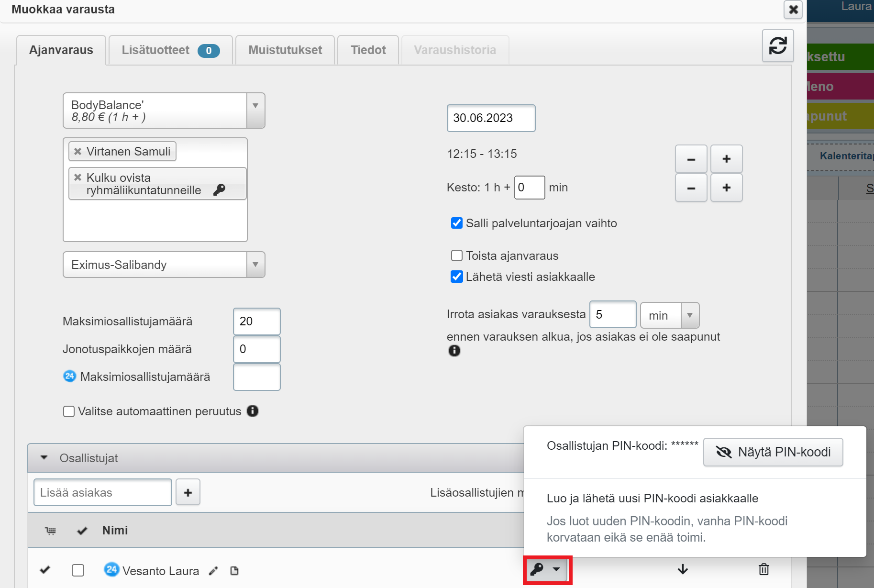The width and height of the screenshot is (874, 588).
Task: Delete participant Vesanto Laura with trash icon
Action: (x=763, y=569)
